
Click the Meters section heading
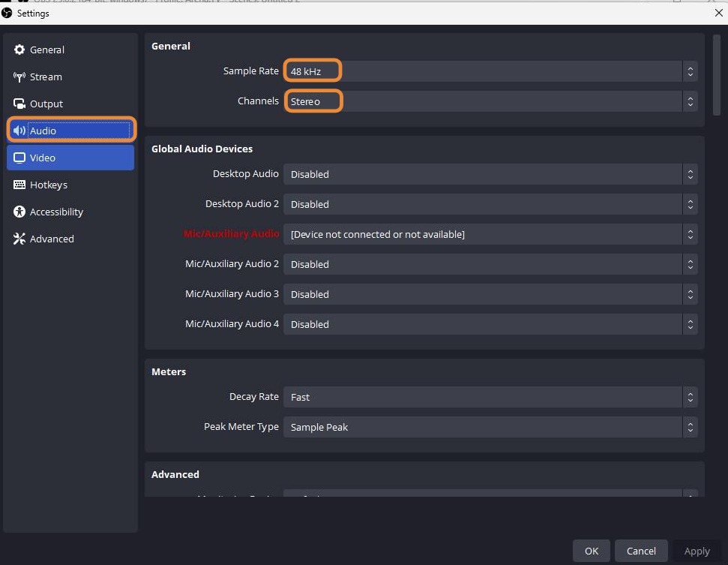click(169, 371)
